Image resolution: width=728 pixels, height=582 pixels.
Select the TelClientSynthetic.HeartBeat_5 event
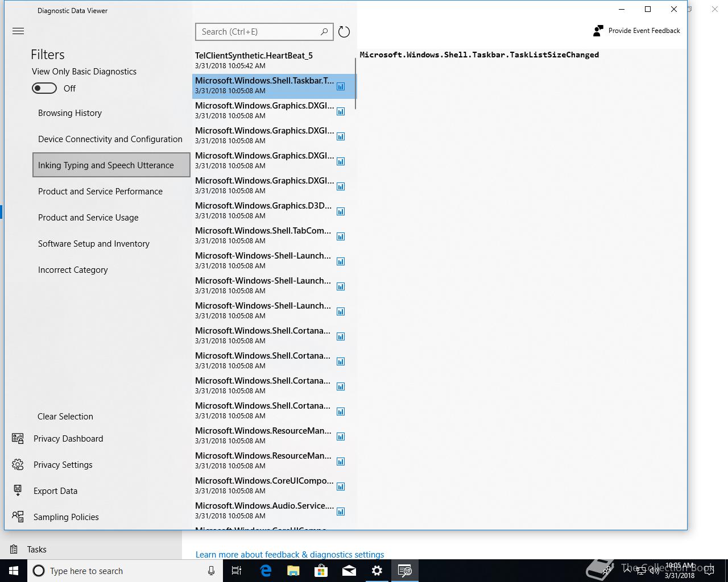tap(274, 60)
